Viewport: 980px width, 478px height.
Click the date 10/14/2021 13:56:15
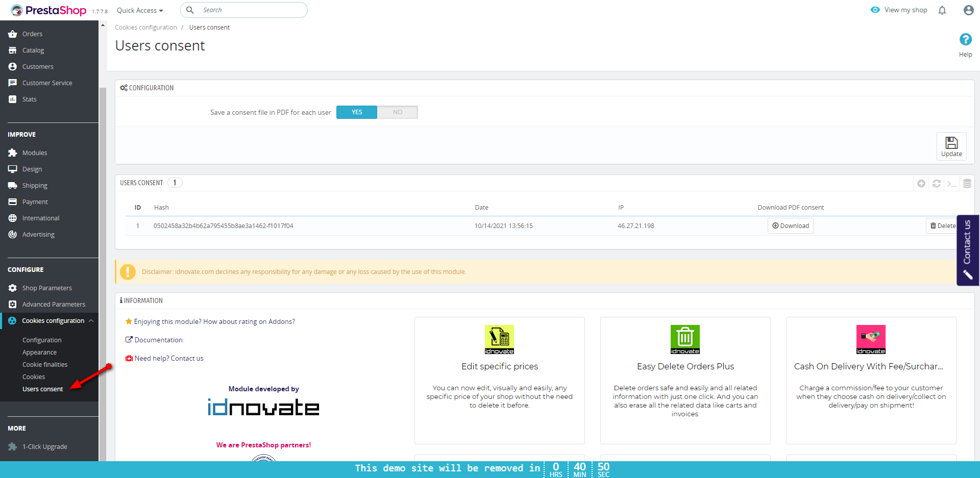504,226
